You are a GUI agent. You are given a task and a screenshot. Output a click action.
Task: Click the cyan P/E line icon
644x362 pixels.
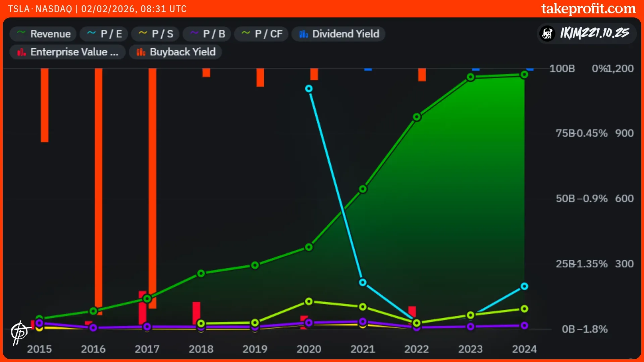click(91, 33)
